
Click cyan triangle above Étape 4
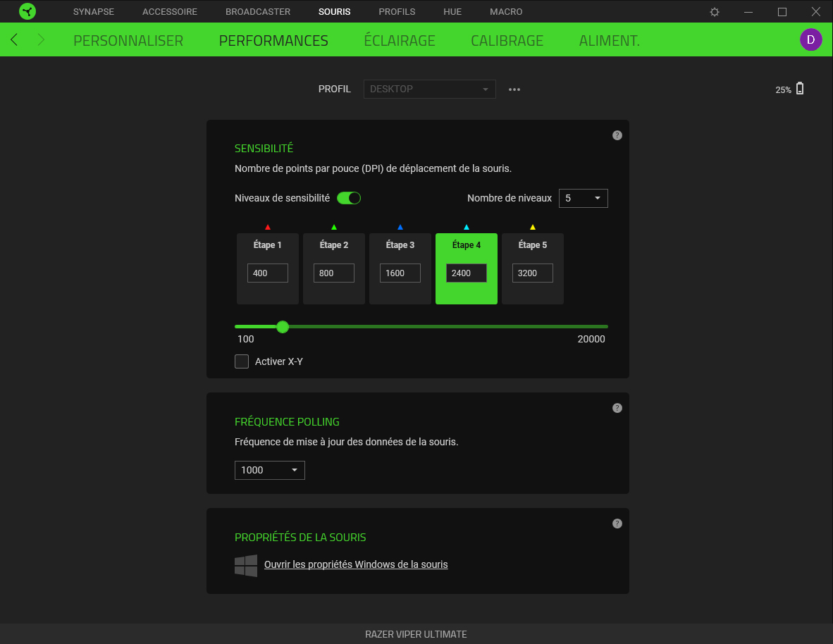467,227
